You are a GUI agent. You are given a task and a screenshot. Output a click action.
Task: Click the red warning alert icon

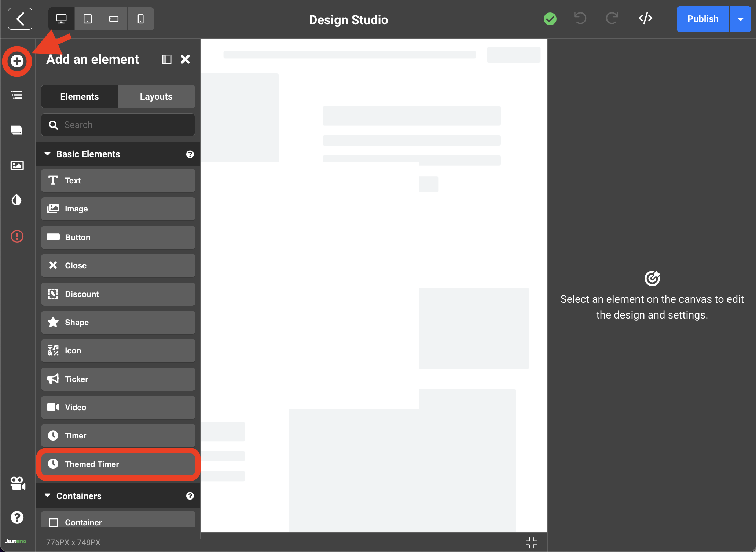point(17,236)
